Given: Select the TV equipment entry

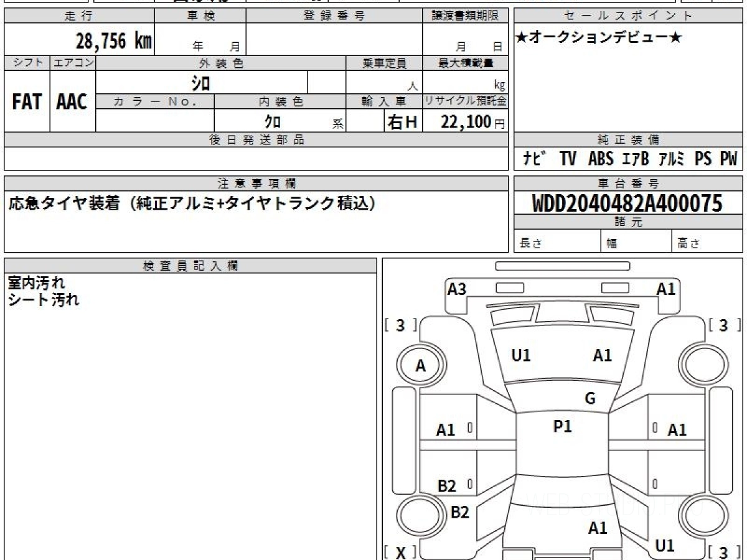Looking at the screenshot, I should click(568, 159).
